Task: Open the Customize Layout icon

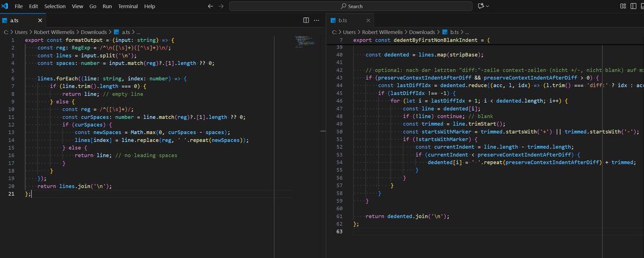Action: coord(623,6)
